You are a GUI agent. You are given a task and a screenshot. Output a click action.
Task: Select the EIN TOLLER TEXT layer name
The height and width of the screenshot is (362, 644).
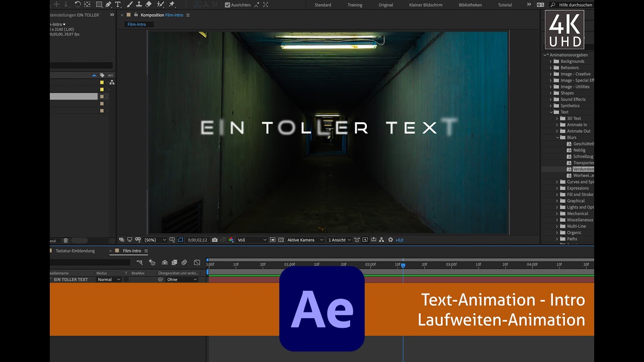pyautogui.click(x=71, y=280)
